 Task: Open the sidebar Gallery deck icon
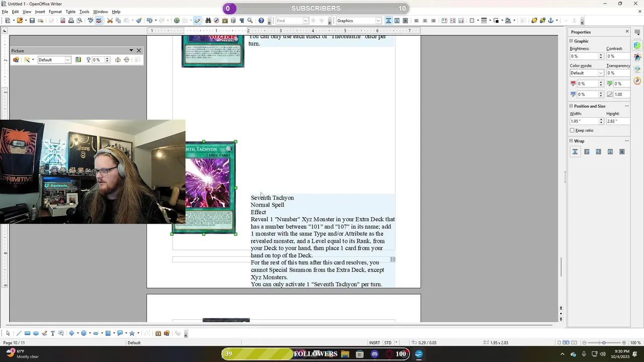point(637,69)
